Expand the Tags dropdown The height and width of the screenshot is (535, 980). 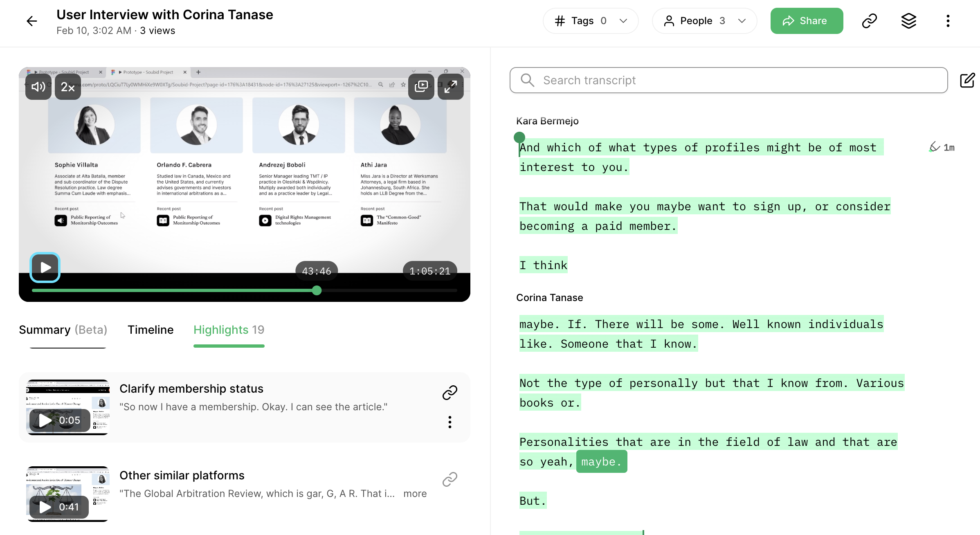[x=590, y=21]
